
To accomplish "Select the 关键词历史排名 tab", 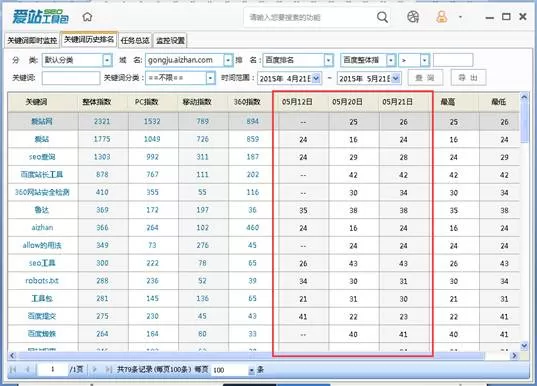I will pos(89,39).
